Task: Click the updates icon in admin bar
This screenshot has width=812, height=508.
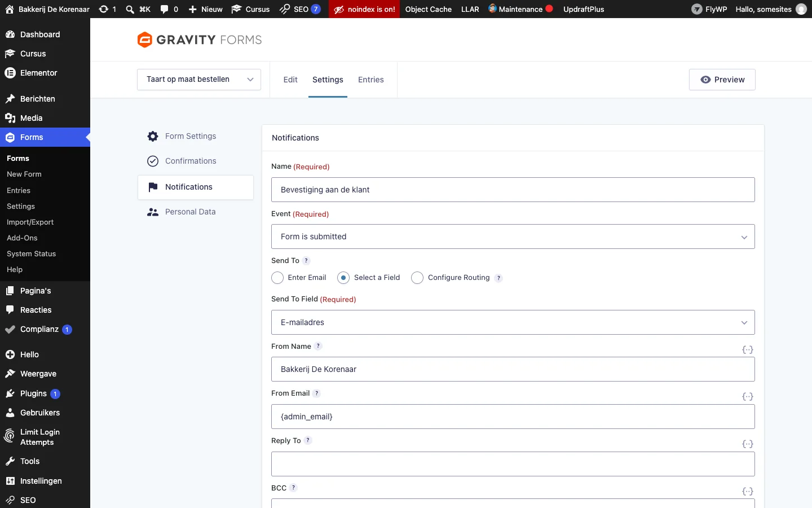Action: (107, 9)
